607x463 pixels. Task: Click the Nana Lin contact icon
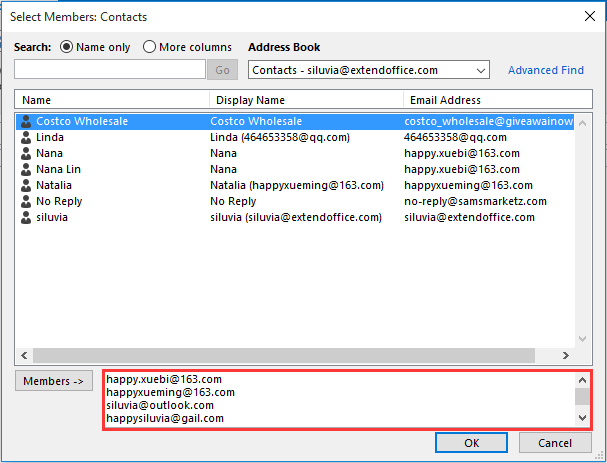pyautogui.click(x=26, y=169)
